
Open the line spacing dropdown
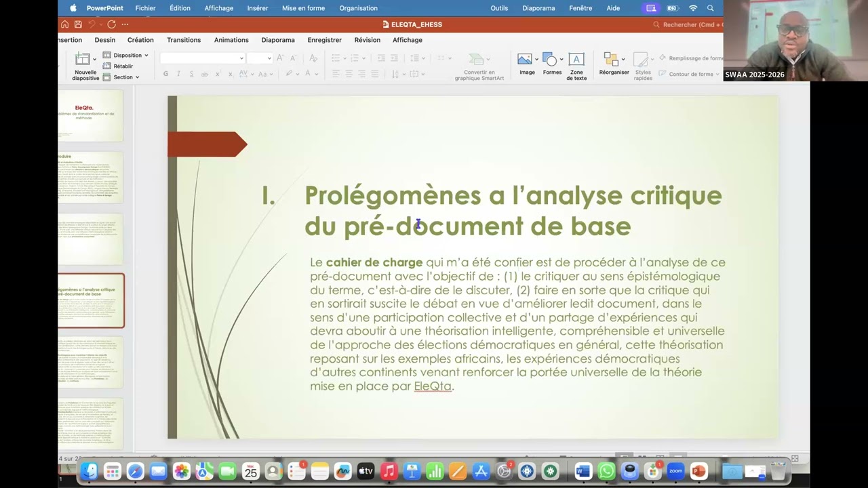point(418,58)
